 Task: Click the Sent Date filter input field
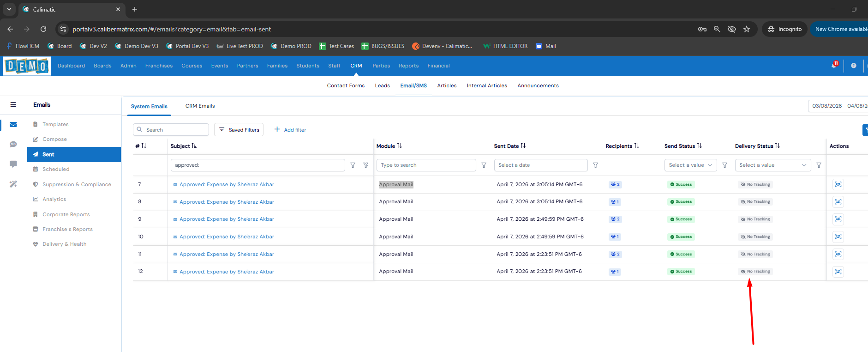click(540, 165)
